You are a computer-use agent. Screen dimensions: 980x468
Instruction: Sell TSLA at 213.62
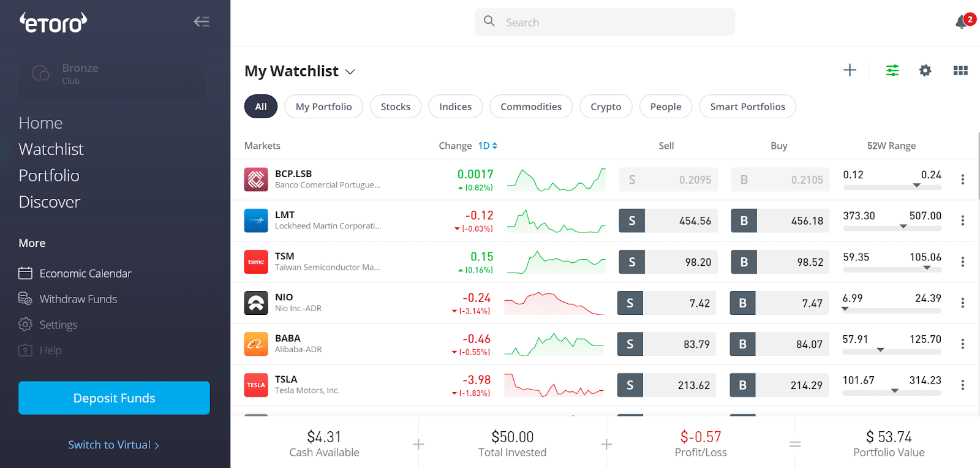666,385
